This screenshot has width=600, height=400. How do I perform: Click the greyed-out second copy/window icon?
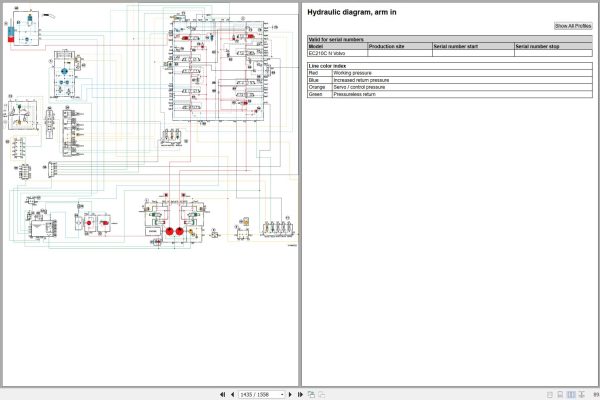tap(321, 394)
